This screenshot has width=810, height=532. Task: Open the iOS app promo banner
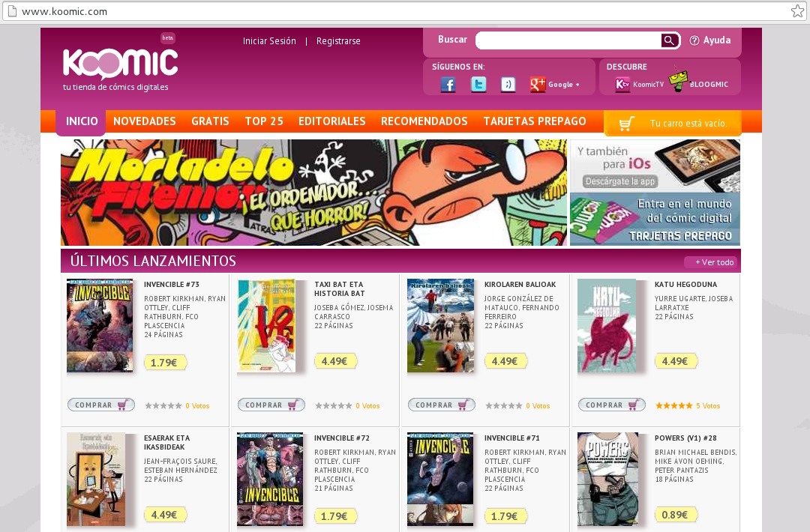point(655,166)
